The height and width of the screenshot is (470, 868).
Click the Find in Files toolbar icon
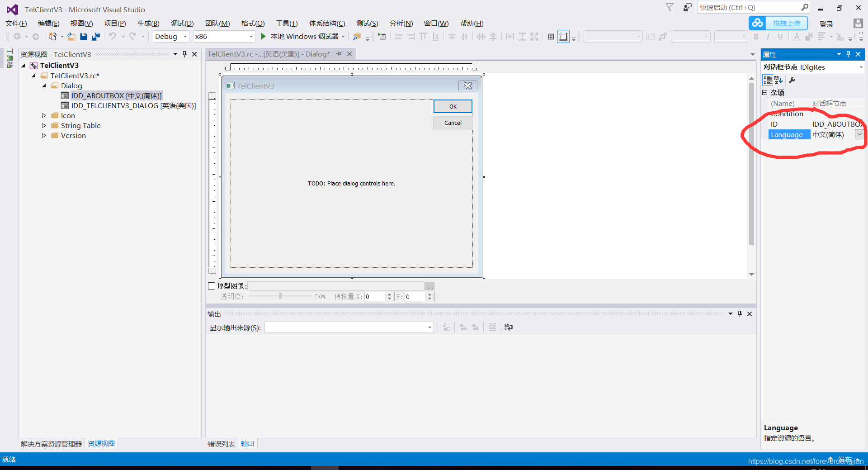click(x=357, y=36)
